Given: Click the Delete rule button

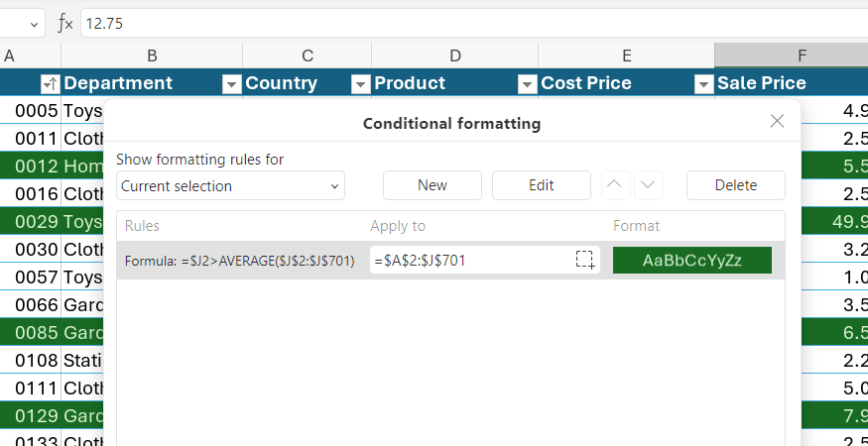Looking at the screenshot, I should pos(736,185).
